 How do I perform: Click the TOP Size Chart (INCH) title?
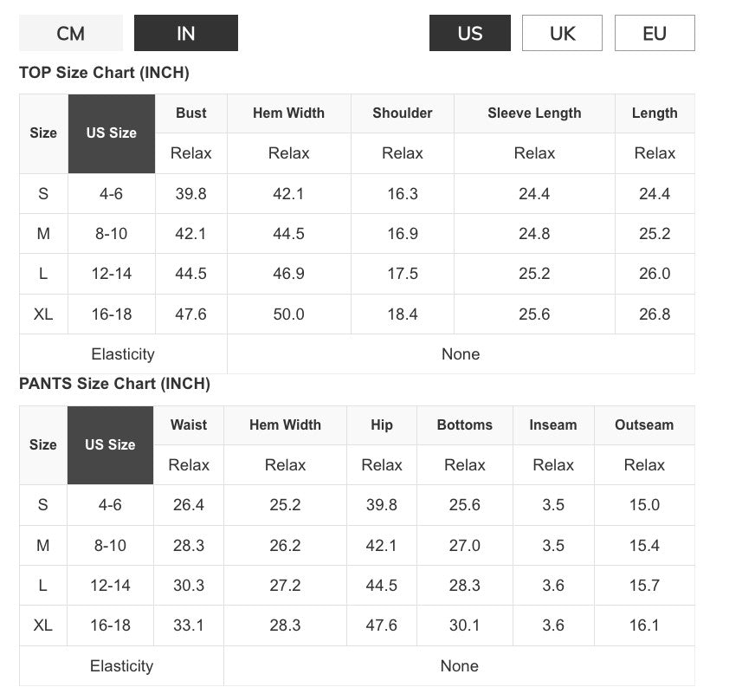[x=104, y=73]
